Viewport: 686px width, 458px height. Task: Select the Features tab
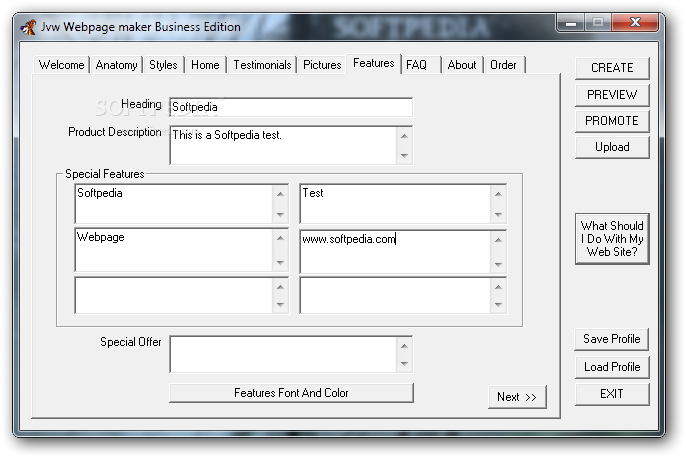(374, 63)
